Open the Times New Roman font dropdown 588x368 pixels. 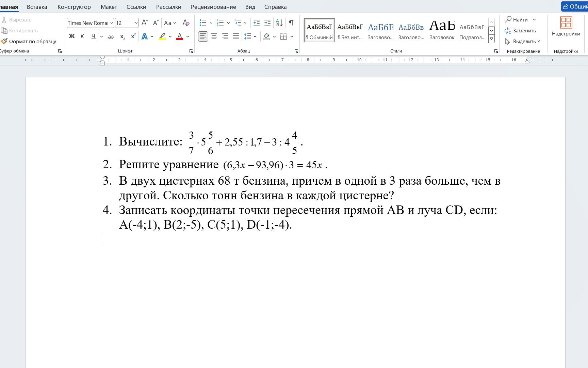(112, 23)
